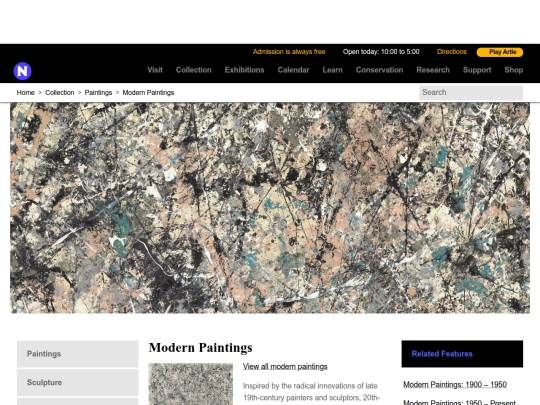Screen dimensions: 540x405
Task: Click the small painting thumbnail under heading
Action: (x=190, y=384)
